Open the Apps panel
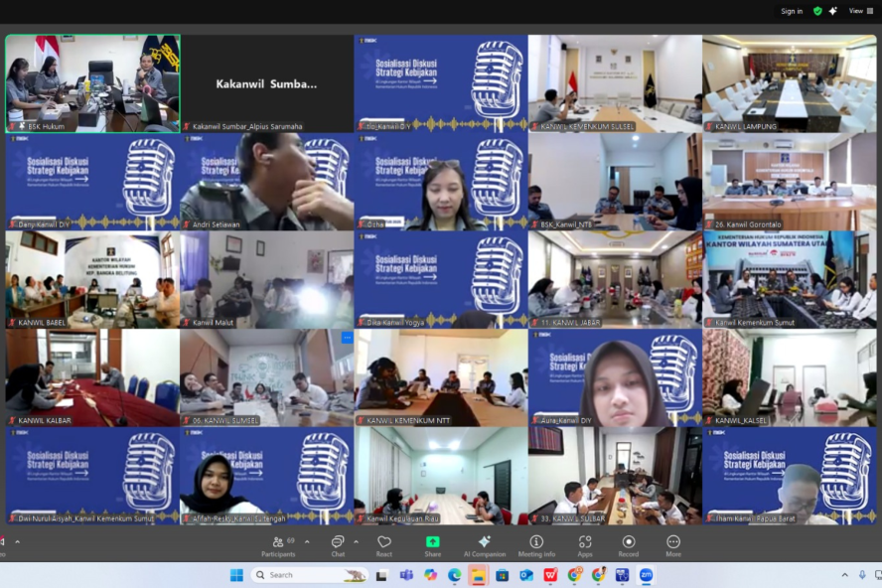 pyautogui.click(x=585, y=544)
